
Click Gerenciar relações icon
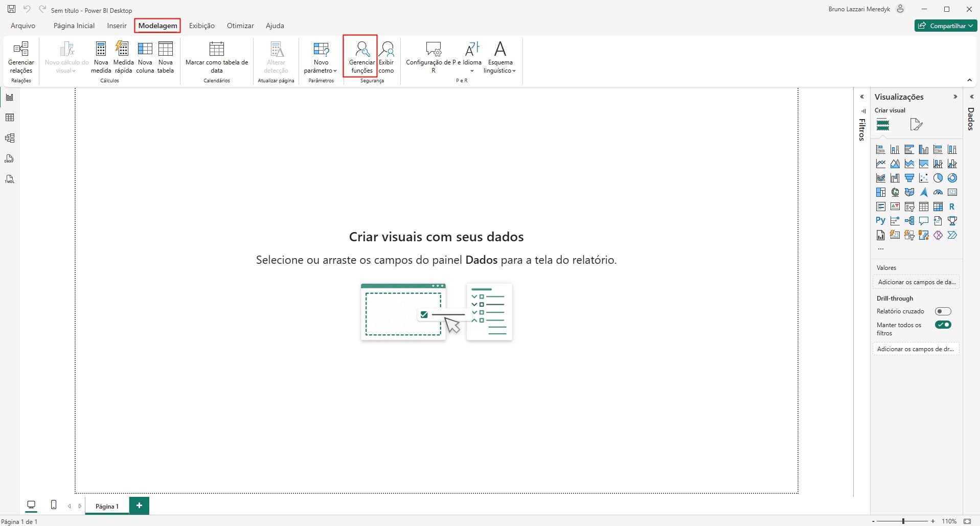pos(21,57)
